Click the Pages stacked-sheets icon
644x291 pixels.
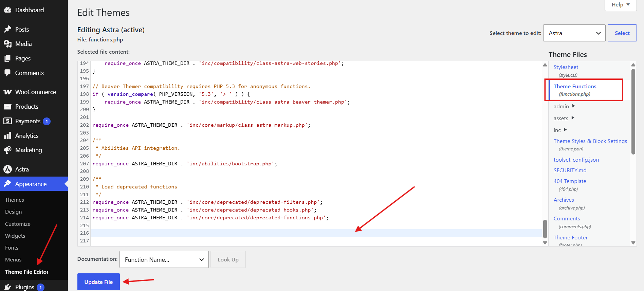(x=7, y=58)
